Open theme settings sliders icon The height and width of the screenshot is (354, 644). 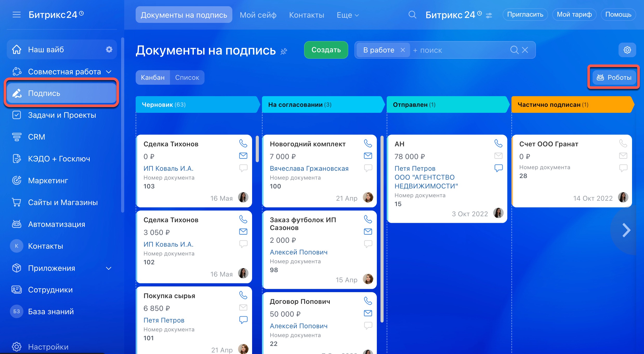[489, 16]
